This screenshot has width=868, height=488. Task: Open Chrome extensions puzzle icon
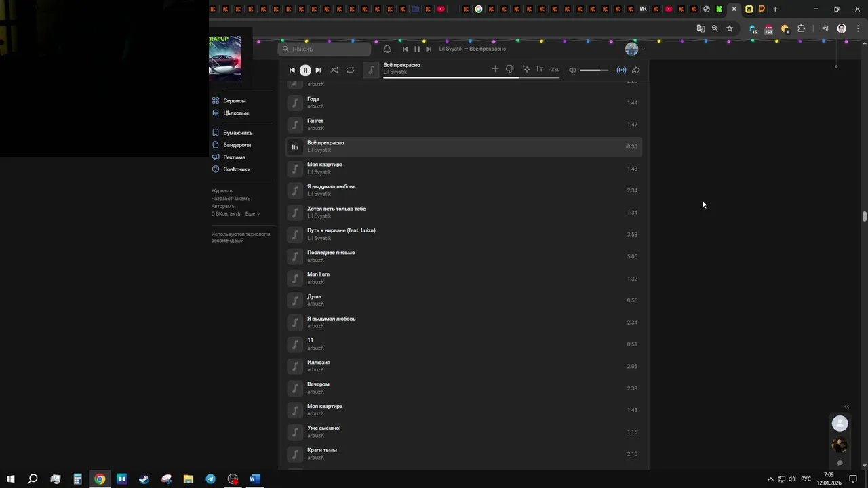[802, 28]
